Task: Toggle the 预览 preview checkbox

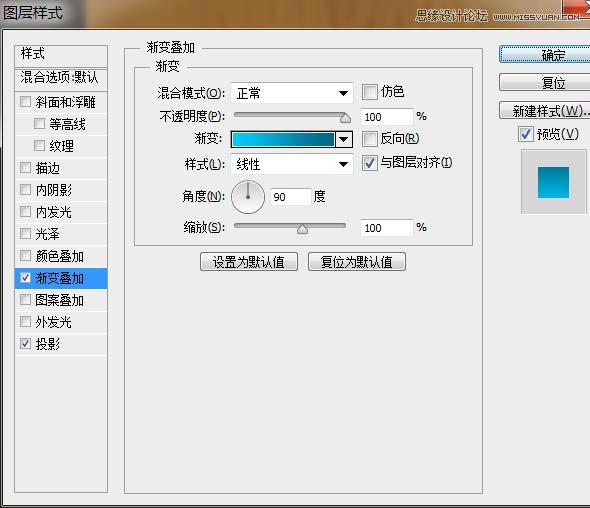Action: coord(526,134)
